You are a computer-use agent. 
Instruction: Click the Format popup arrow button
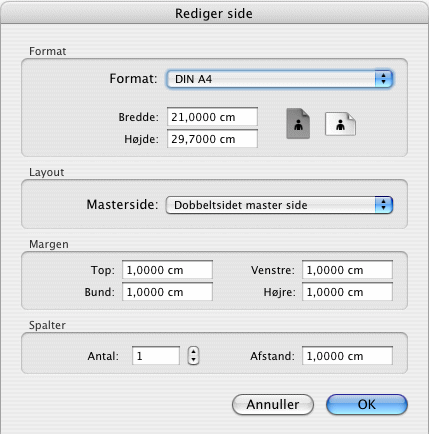384,79
